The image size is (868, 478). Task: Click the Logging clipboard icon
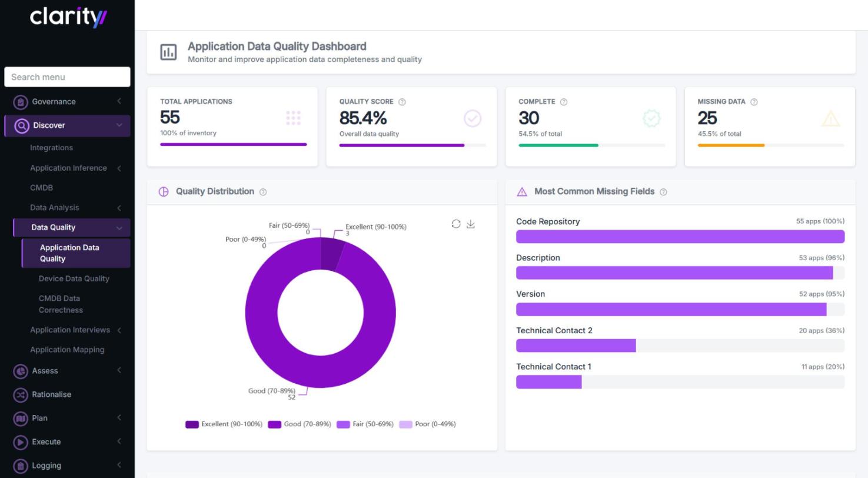coord(21,466)
